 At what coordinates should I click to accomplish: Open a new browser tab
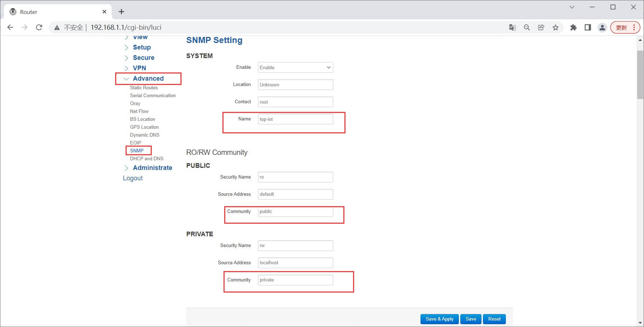[x=121, y=12]
